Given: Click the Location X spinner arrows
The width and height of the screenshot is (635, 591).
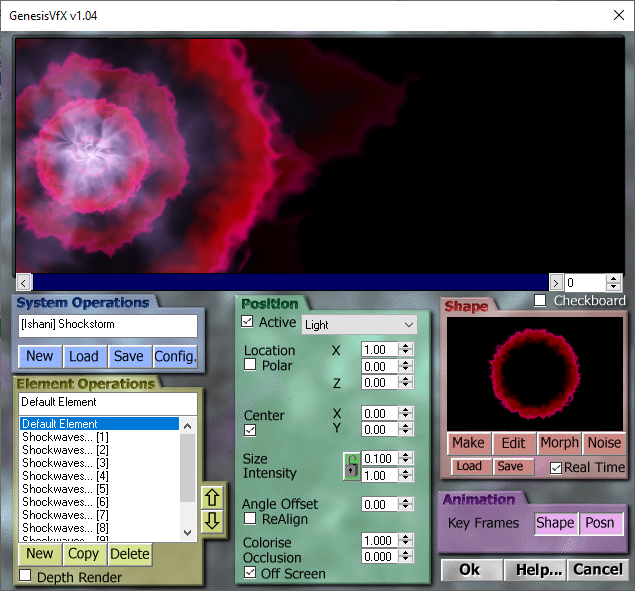Looking at the screenshot, I should pyautogui.click(x=405, y=349).
